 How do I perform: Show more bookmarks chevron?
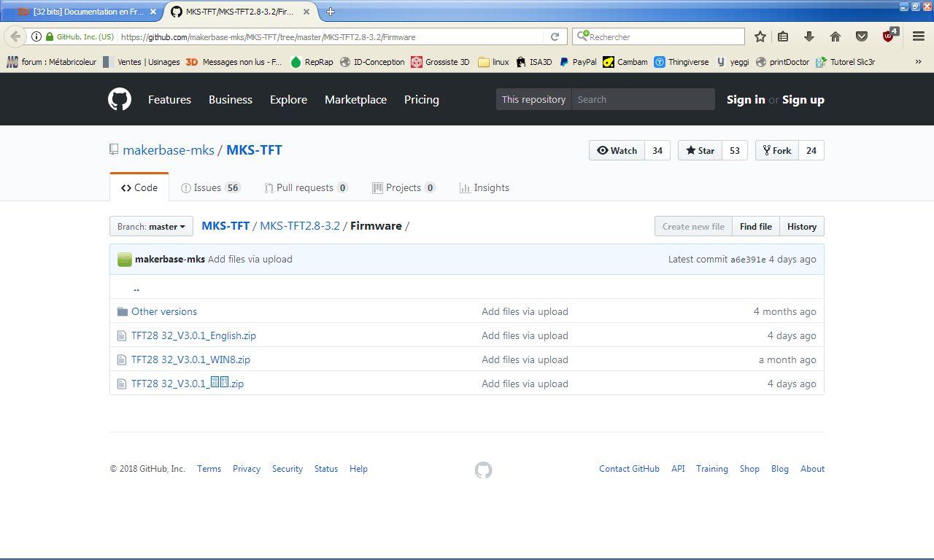[x=918, y=62]
